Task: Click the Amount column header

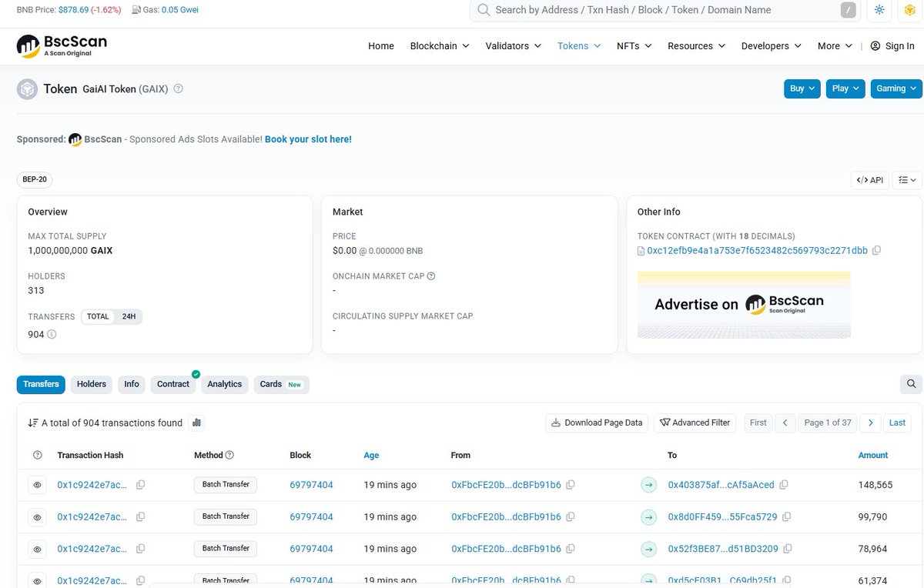Action: tap(873, 455)
